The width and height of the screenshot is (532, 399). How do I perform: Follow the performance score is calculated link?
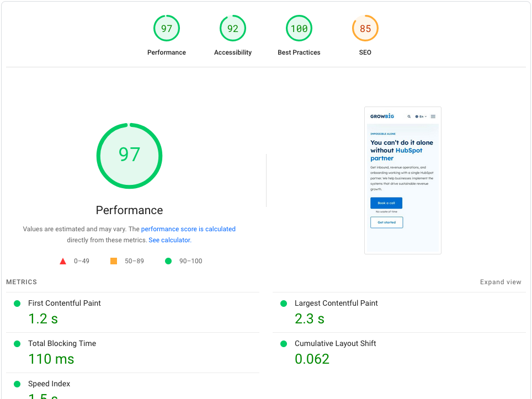coord(189,228)
